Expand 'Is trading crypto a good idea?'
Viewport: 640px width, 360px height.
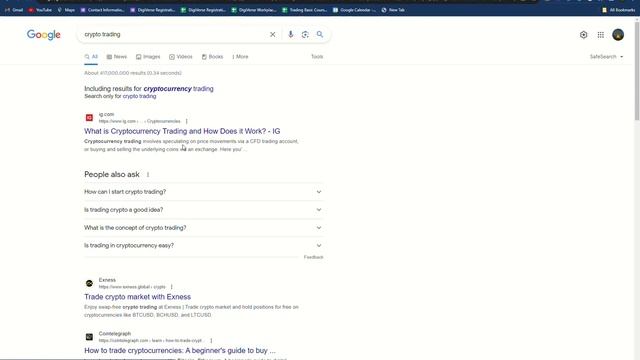point(203,210)
